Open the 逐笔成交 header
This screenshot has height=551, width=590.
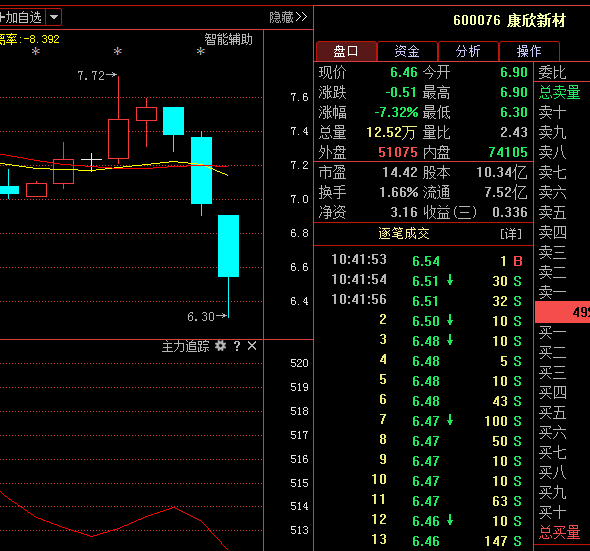(404, 234)
